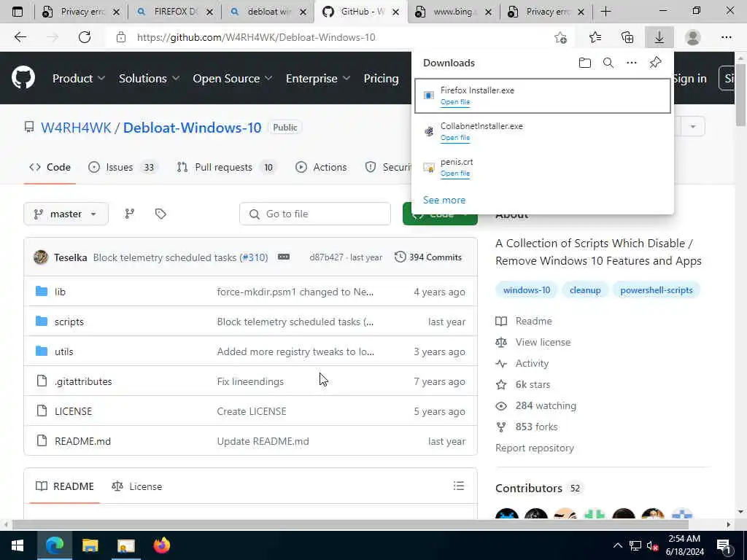Open the dropdown caret beside the header
The width and height of the screenshot is (747, 560).
click(693, 127)
